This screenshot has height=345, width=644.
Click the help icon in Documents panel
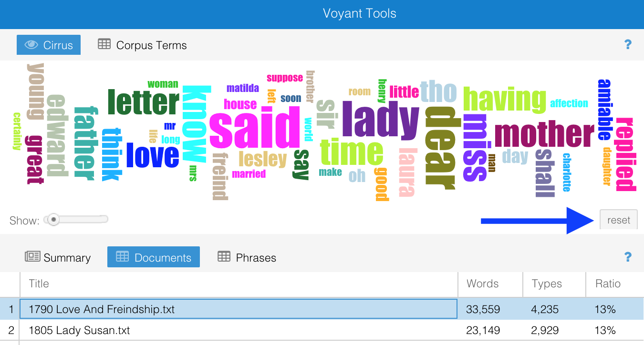pyautogui.click(x=628, y=257)
